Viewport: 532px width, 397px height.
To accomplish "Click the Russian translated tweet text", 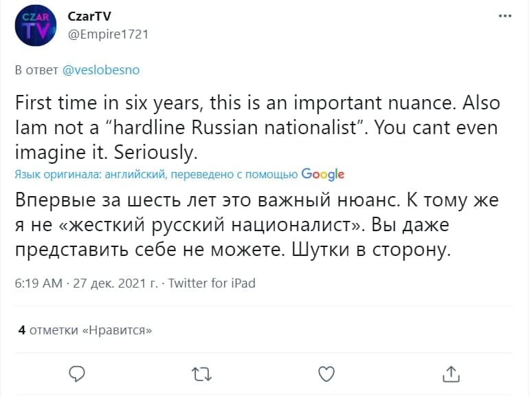I will [x=257, y=225].
